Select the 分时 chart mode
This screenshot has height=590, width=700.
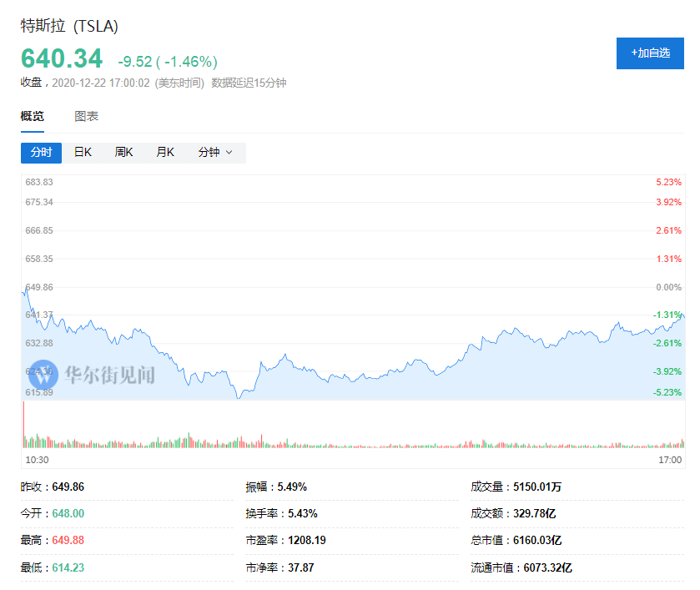[x=41, y=152]
